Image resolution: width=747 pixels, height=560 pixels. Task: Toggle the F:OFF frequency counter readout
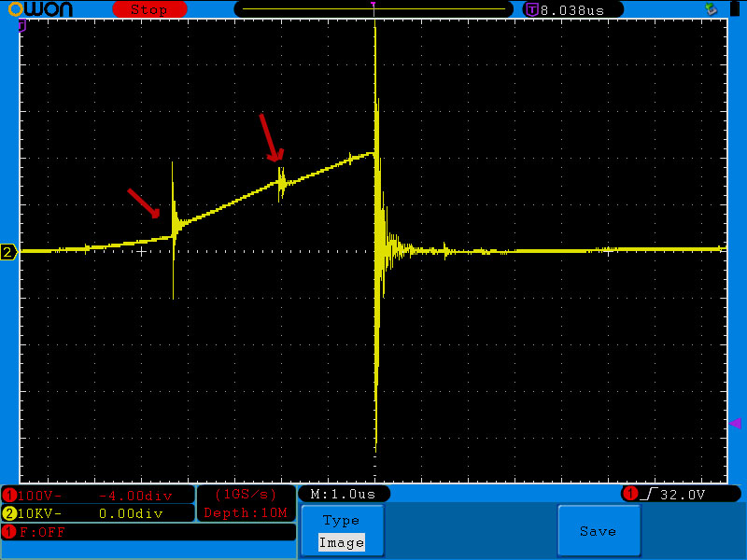coord(37,532)
